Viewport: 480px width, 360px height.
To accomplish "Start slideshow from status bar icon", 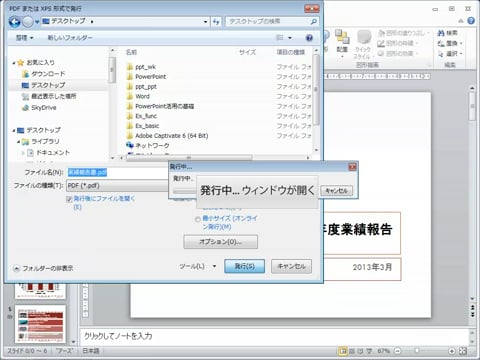I will (x=369, y=351).
